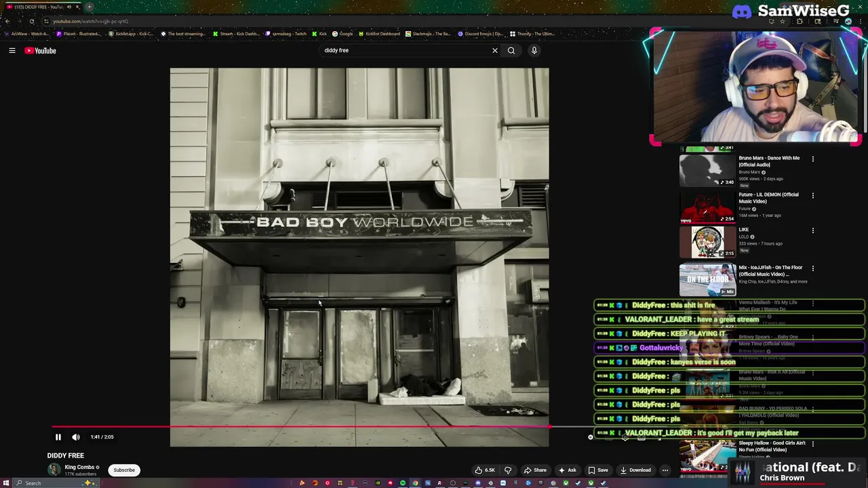Screen dimensions: 868x488
Task: Open options menu for LIKE video
Action: [x=813, y=231]
